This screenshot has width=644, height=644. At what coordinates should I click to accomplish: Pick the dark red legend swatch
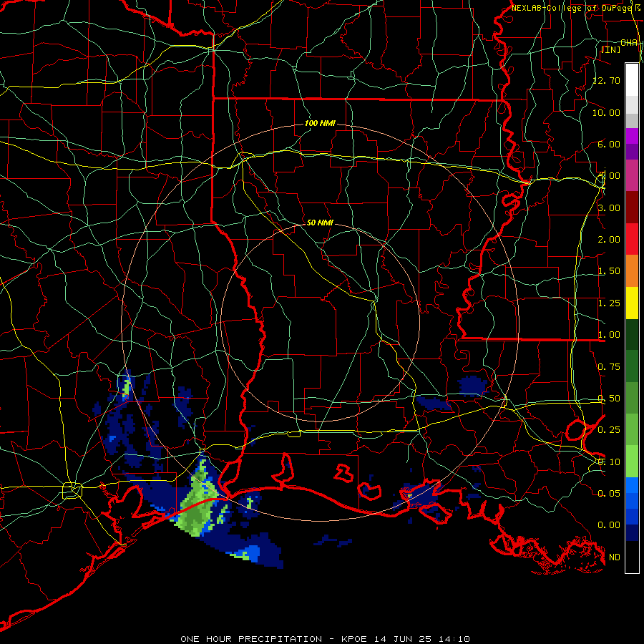coord(632,208)
